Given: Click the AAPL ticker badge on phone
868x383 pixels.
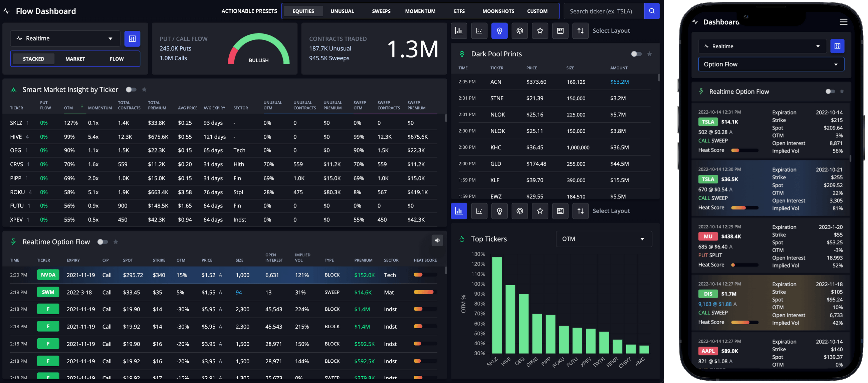Looking at the screenshot, I should 708,351.
